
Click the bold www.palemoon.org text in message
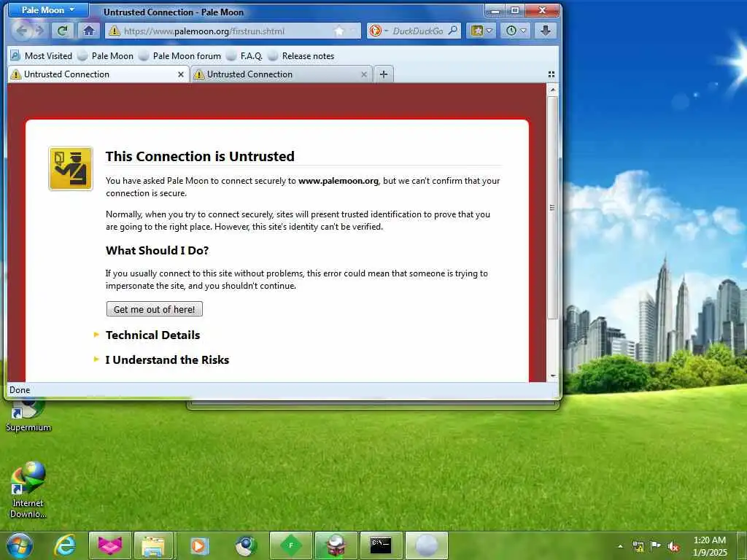(338, 181)
